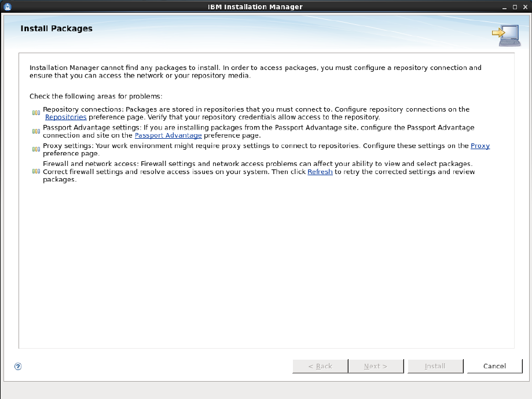The width and height of the screenshot is (532, 399).
Task: Click the bullet icon beside Repository connections
Action: coord(36,113)
